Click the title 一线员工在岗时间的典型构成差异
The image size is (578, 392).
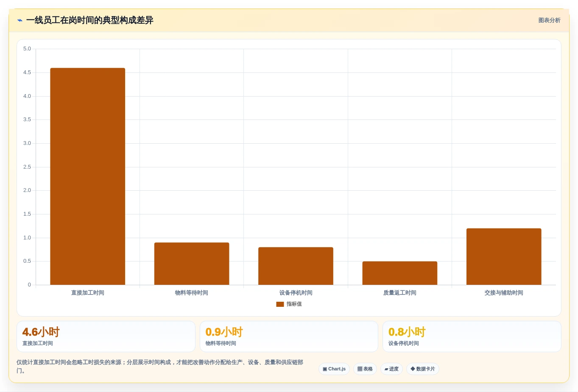tap(90, 20)
